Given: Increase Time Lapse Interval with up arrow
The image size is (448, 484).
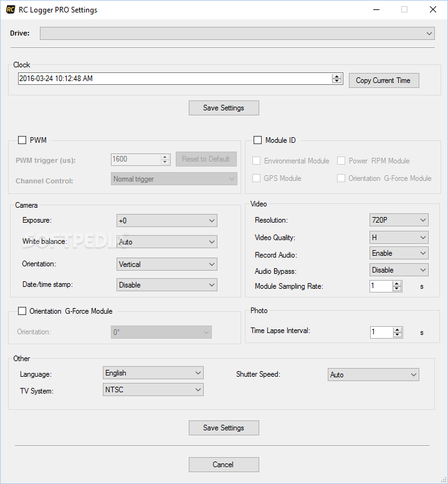Looking at the screenshot, I should pos(398,330).
